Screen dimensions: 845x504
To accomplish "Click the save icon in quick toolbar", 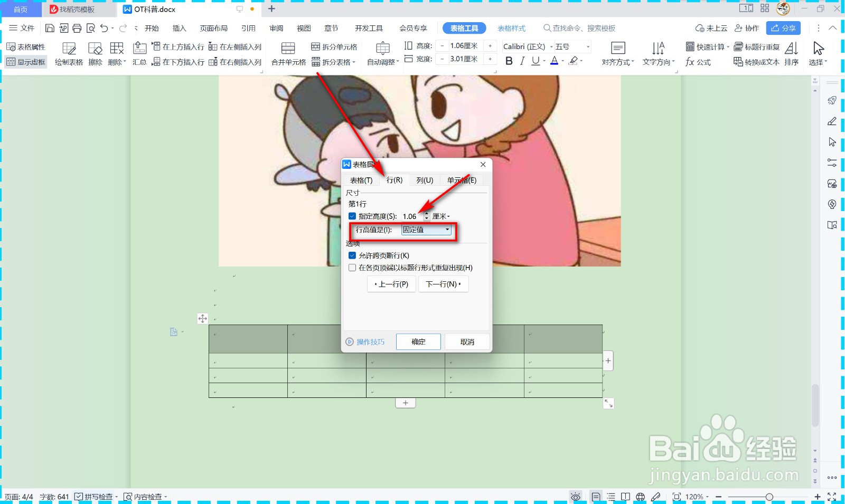I will (50, 28).
